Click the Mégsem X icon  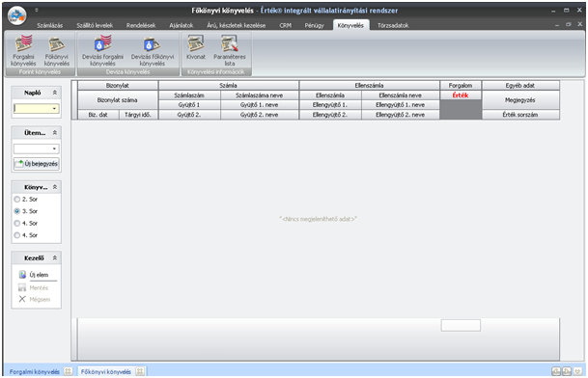22,299
